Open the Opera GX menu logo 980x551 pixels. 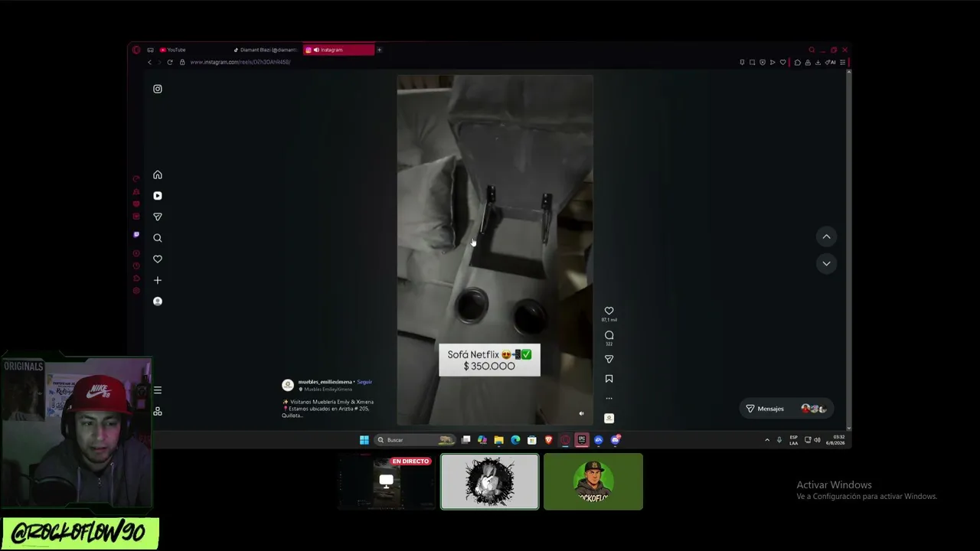click(x=136, y=50)
